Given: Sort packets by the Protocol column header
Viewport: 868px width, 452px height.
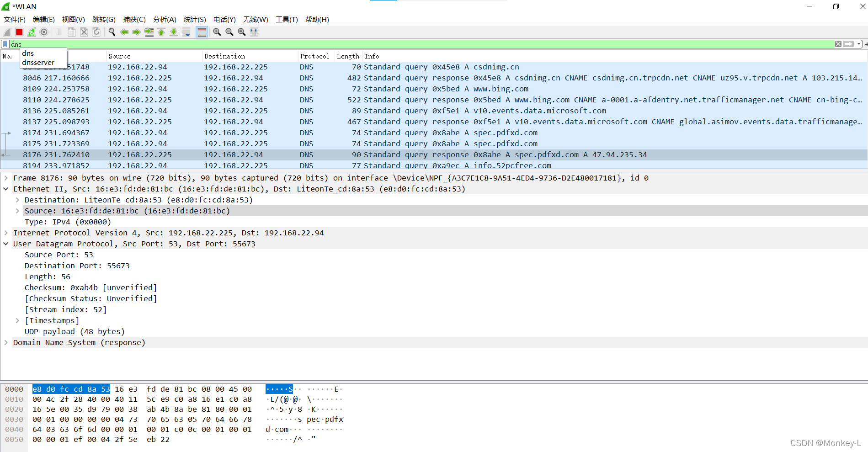Looking at the screenshot, I should (x=316, y=56).
